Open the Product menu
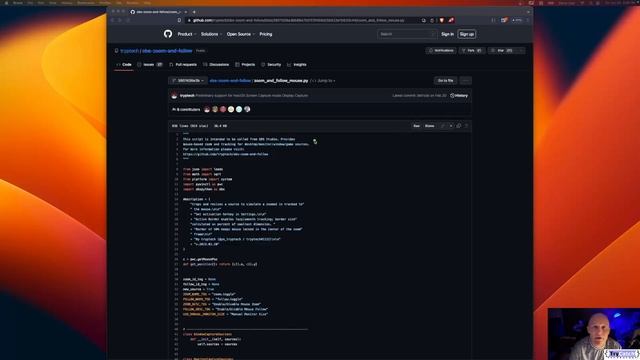 [x=187, y=34]
